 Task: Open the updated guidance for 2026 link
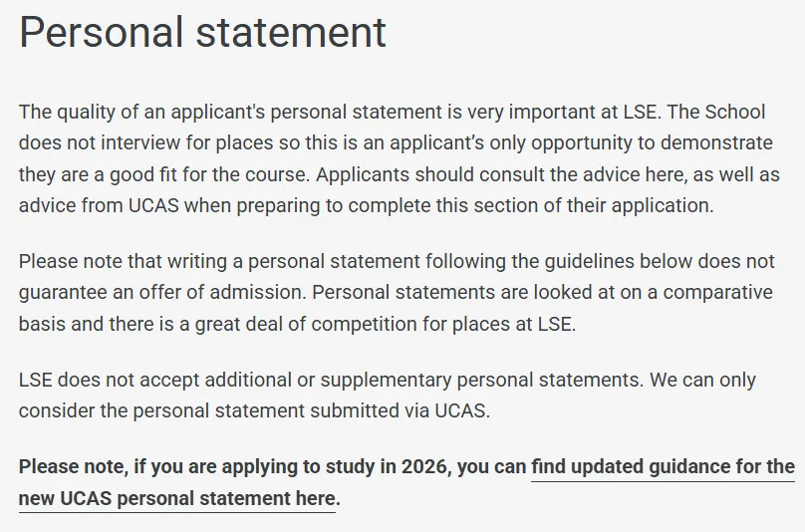pos(663,467)
